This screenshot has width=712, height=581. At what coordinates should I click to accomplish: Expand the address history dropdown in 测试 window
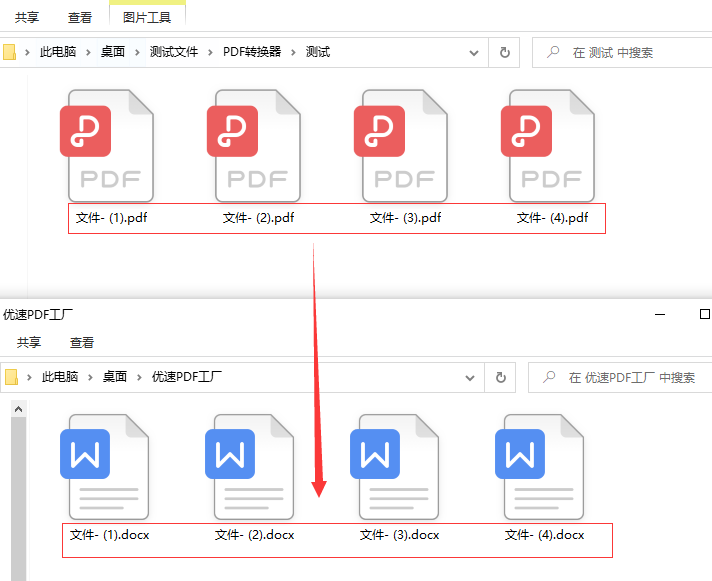click(x=474, y=53)
